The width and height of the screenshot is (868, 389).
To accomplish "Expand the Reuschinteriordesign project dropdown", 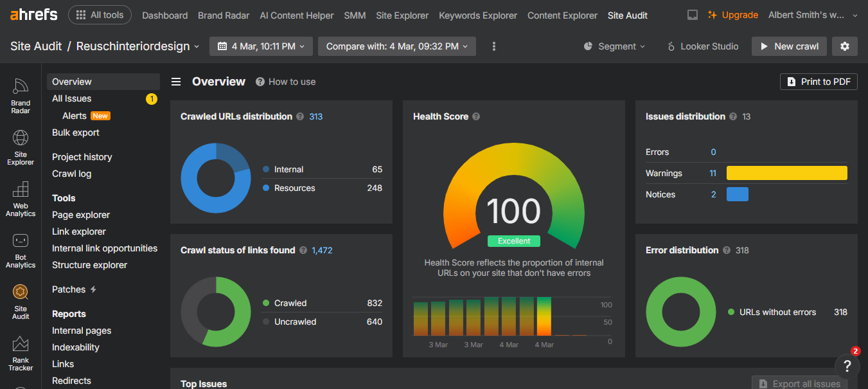I will (x=138, y=46).
